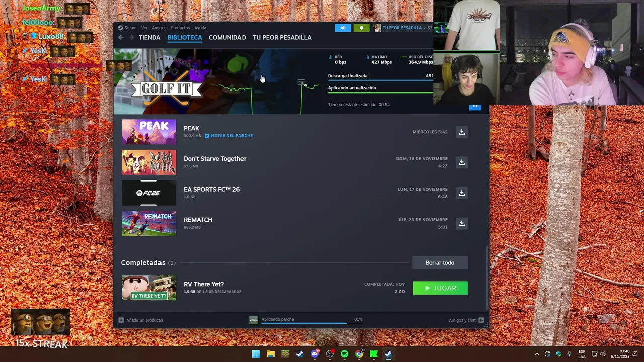Open Google Chrome from the taskbar
Image resolution: width=644 pixels, height=362 pixels.
pos(359,354)
